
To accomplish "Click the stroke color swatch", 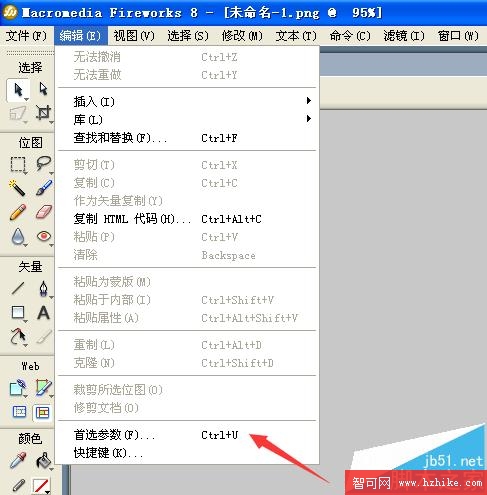I will [x=40, y=486].
